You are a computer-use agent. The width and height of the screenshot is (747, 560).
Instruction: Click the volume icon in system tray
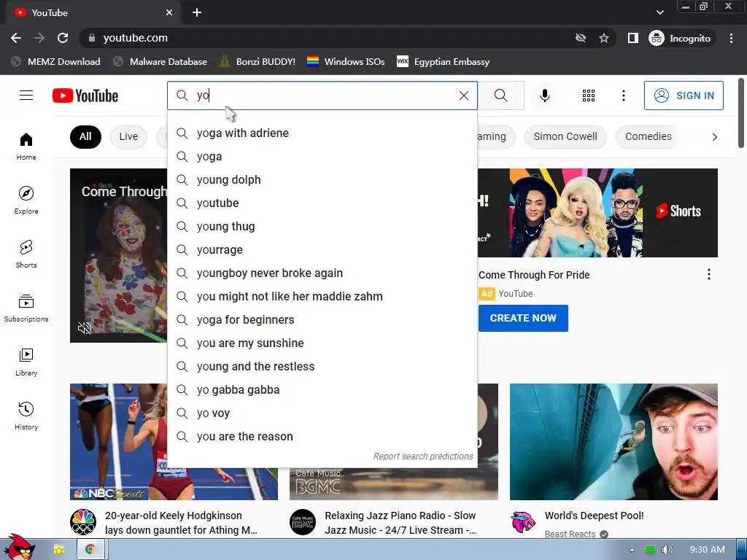(x=667, y=550)
